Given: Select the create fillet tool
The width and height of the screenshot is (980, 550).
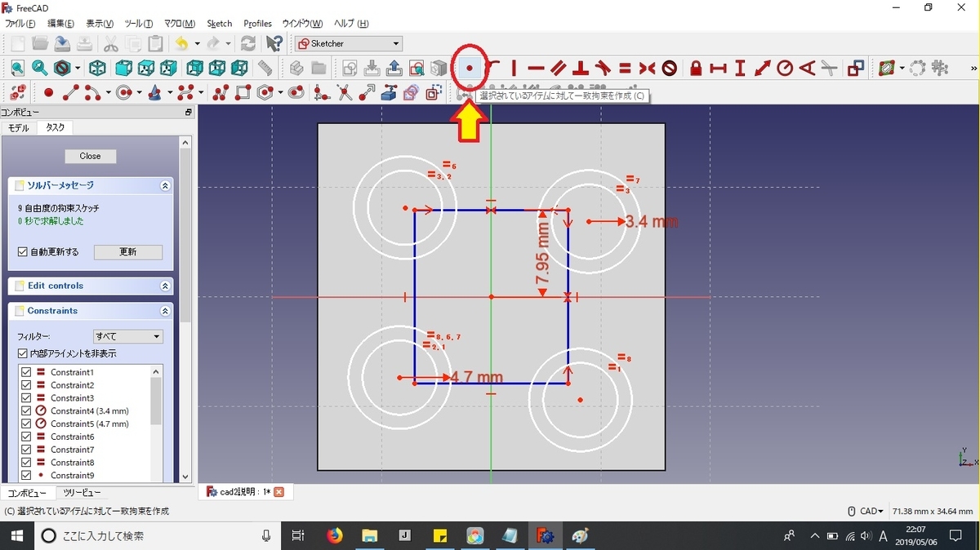Looking at the screenshot, I should pyautogui.click(x=322, y=92).
